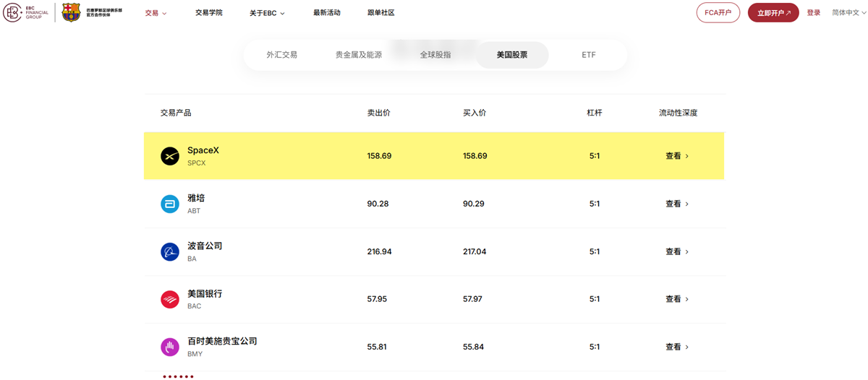
Task: Click the 5:1 leverage for 波音公司
Action: coord(595,251)
